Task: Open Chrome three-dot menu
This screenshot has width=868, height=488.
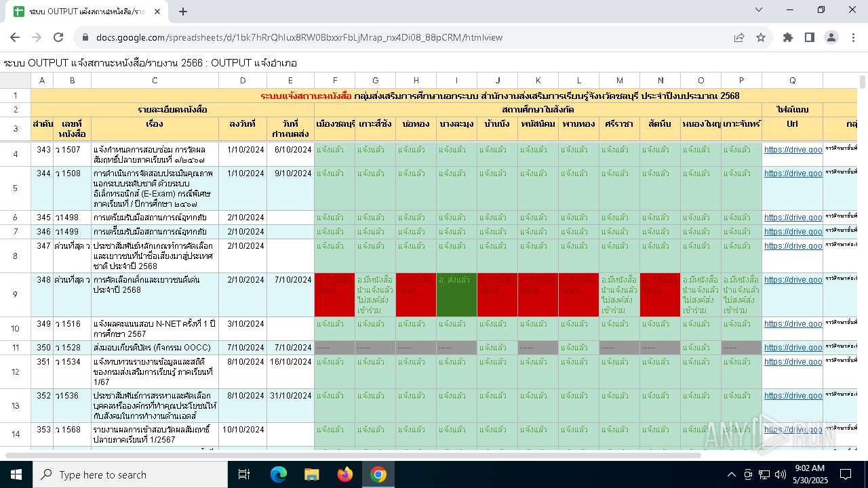Action: [853, 37]
